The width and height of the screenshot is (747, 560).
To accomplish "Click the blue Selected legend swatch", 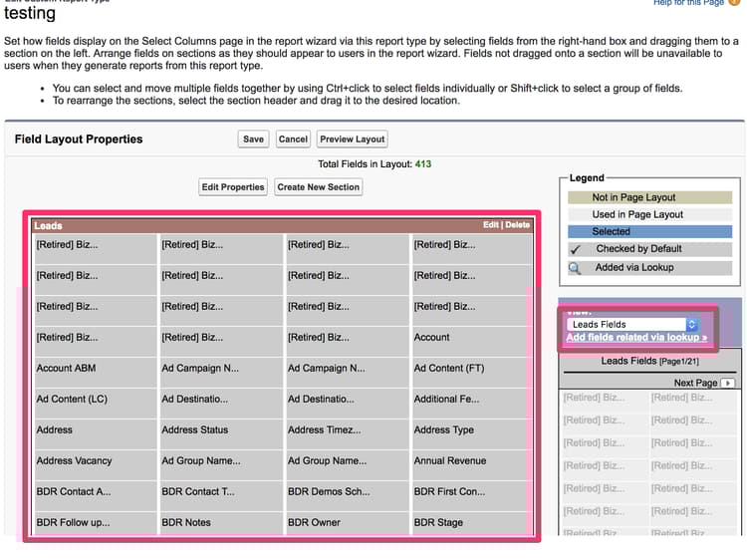I will pos(649,231).
